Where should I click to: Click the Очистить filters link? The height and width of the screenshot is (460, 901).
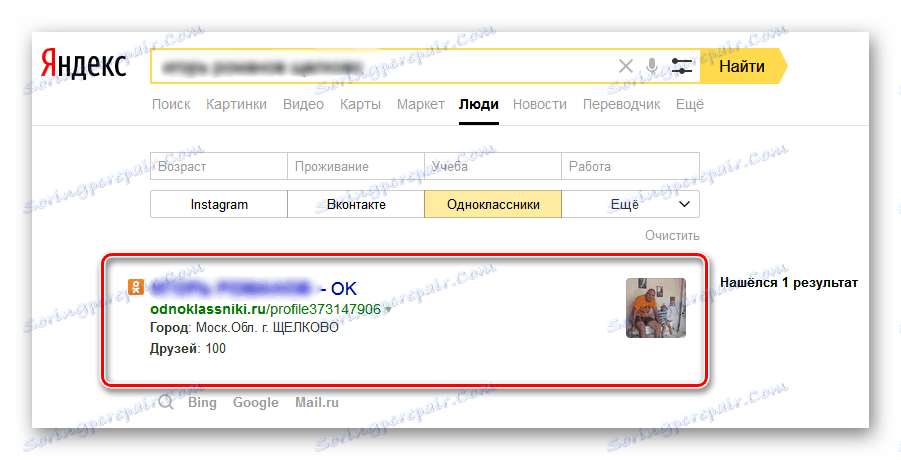pos(672,235)
